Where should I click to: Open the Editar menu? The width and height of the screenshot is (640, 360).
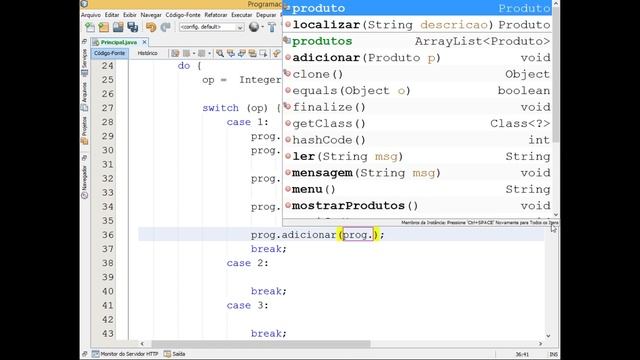112,15
